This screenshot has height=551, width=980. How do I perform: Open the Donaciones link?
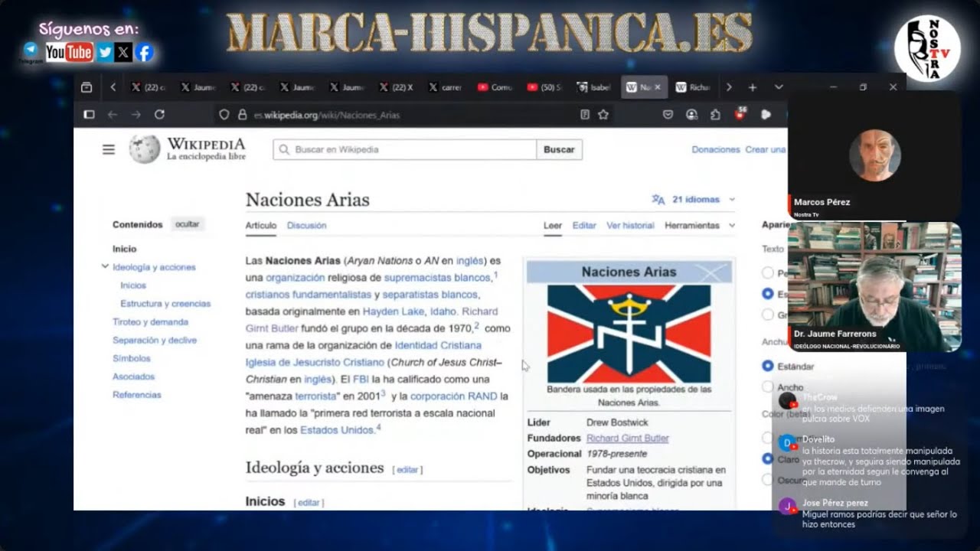click(716, 150)
